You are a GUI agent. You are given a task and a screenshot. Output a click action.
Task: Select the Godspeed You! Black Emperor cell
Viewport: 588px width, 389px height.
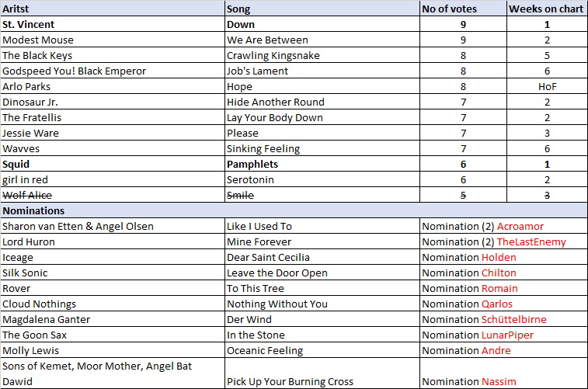[113, 71]
